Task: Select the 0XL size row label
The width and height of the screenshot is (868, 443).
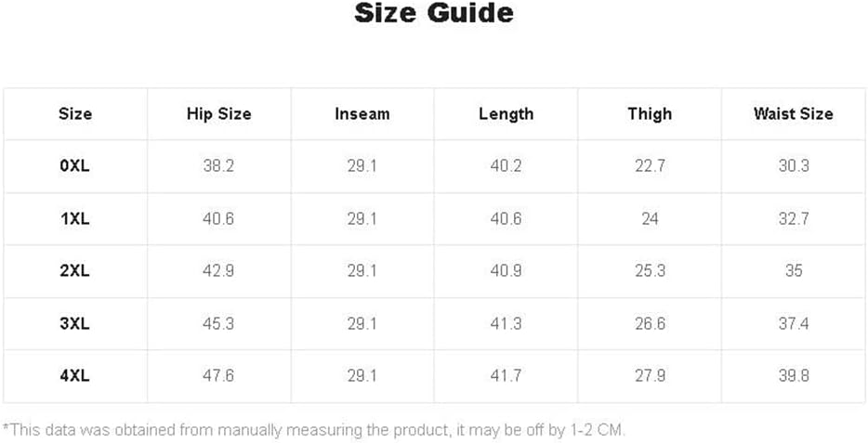Action: coord(75,166)
